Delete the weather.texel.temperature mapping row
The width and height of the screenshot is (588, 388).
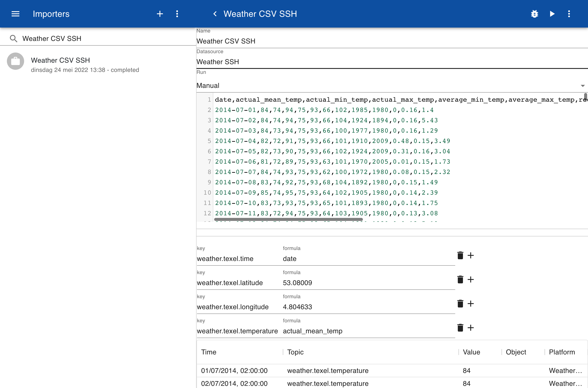coord(460,328)
